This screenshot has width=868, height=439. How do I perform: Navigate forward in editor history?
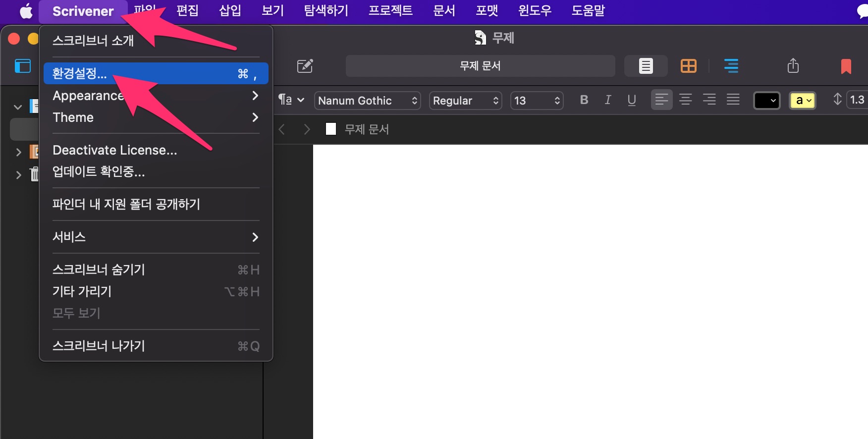[x=307, y=129]
